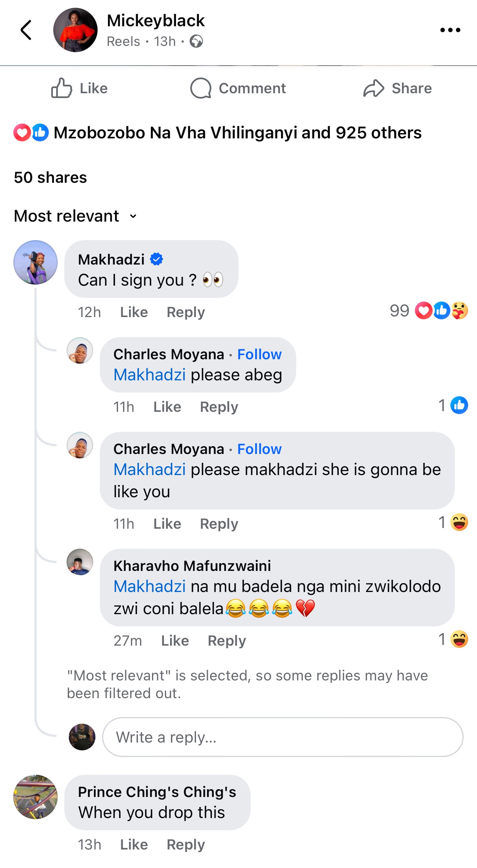Reply to Makhadzi's comment
The image size is (477, 868).
186,312
